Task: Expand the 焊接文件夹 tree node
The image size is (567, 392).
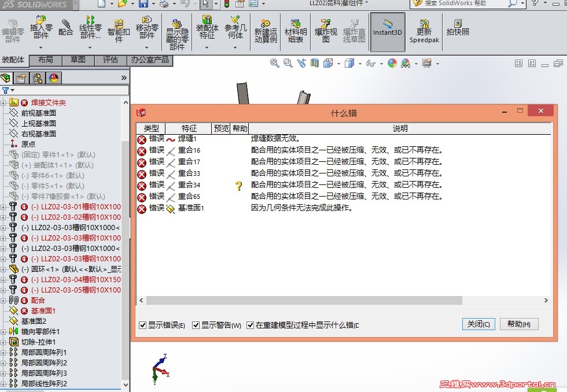Action: point(3,103)
